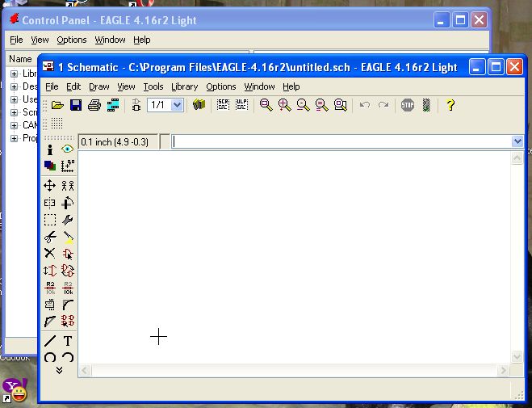Select the Add part tool

68,254
